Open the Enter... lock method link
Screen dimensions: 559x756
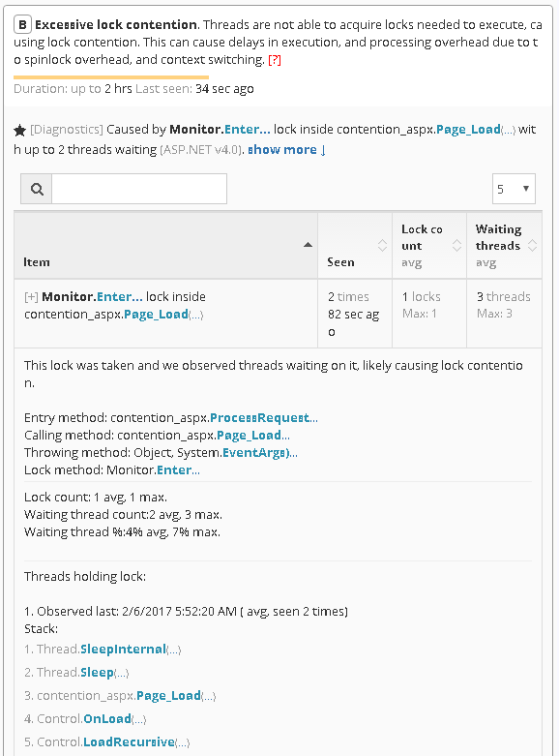click(x=178, y=470)
